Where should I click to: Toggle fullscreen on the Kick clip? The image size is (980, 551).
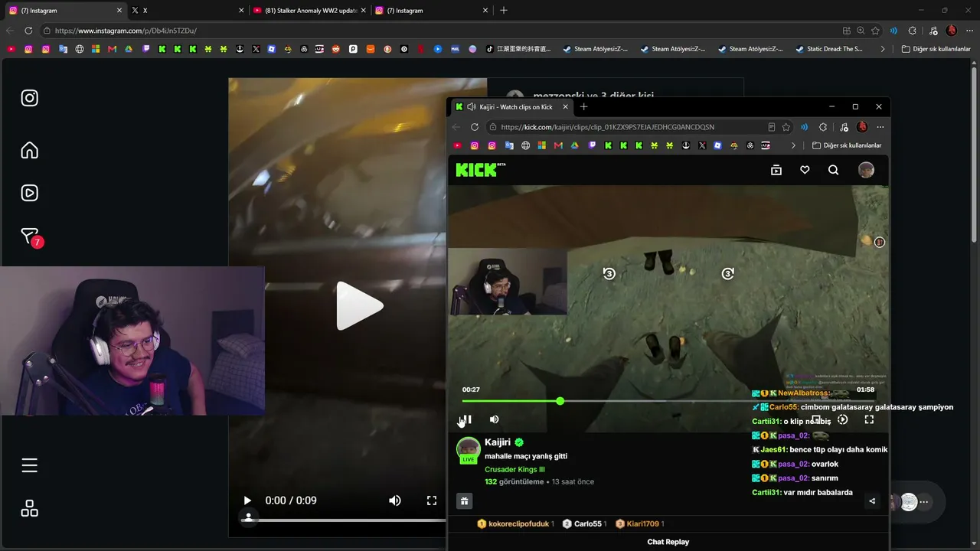pos(869,419)
